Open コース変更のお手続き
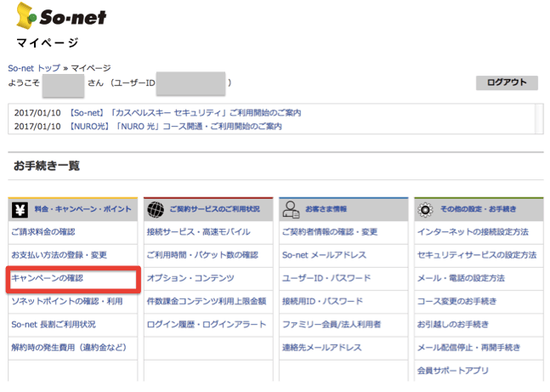The image size is (550, 392). tap(456, 301)
